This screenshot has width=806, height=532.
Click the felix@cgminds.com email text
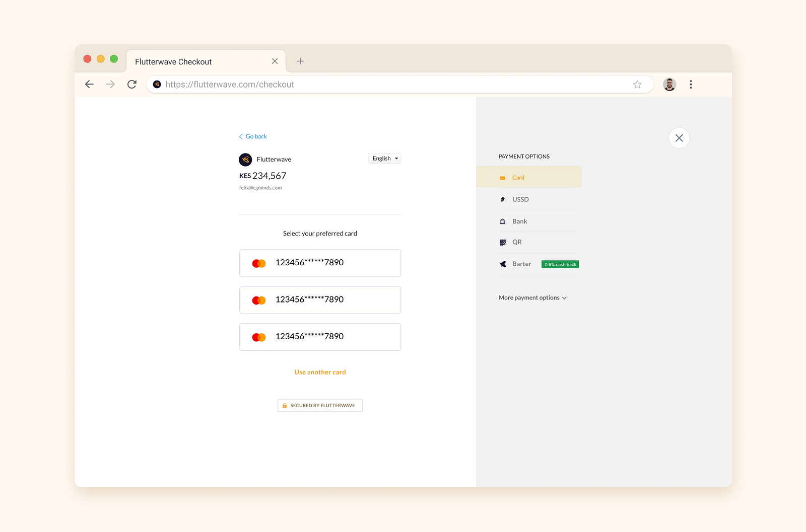(260, 188)
